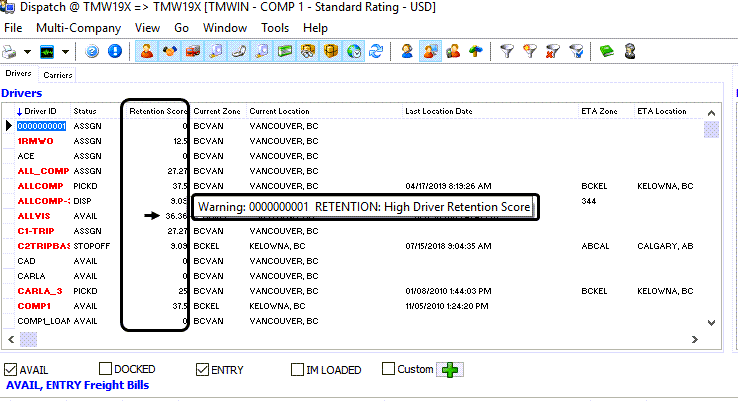Uncheck the AVAIL checkbox
The height and width of the screenshot is (402, 738).
point(10,370)
